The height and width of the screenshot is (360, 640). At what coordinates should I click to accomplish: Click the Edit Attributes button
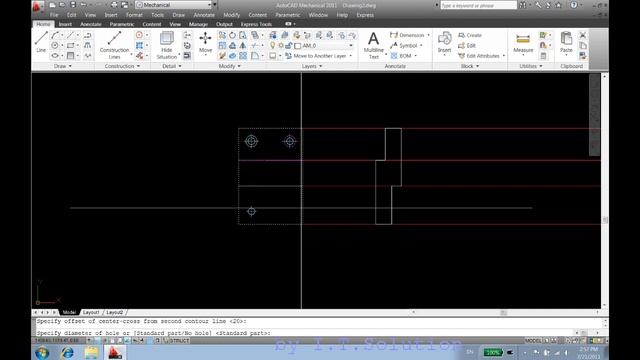tap(479, 56)
